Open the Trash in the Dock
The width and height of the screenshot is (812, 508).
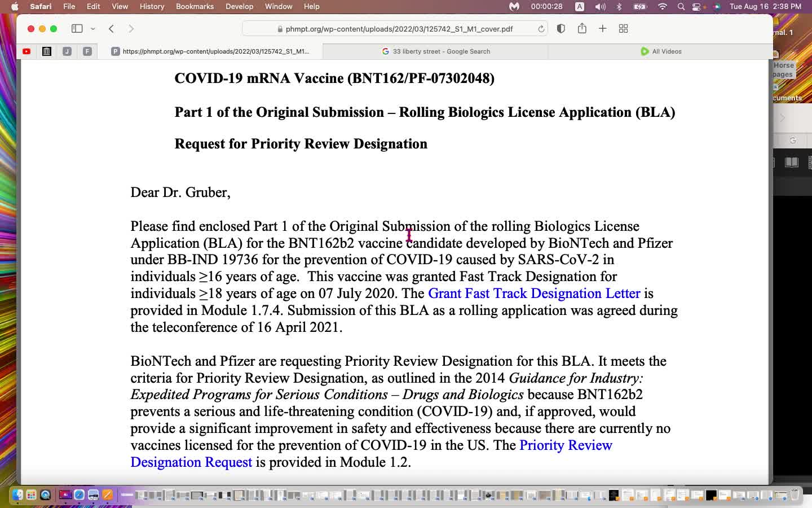point(795,495)
